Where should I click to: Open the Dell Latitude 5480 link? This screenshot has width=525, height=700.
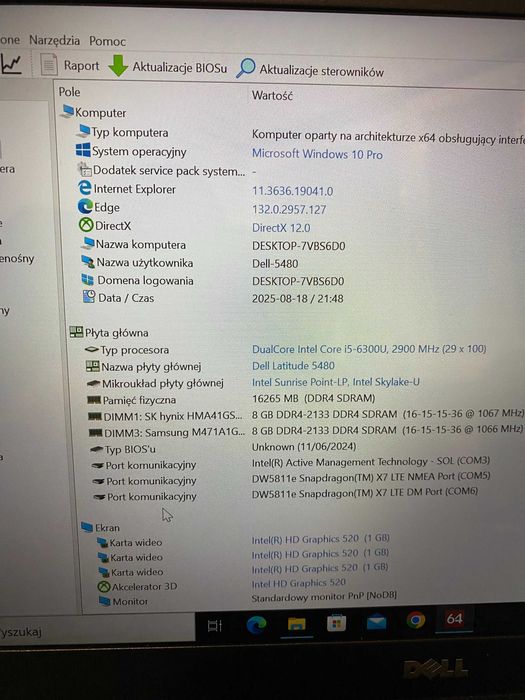point(293,366)
